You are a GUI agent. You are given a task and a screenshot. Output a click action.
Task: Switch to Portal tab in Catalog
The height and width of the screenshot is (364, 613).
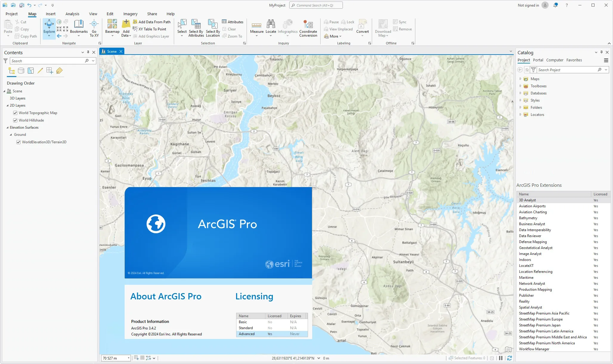tap(538, 60)
